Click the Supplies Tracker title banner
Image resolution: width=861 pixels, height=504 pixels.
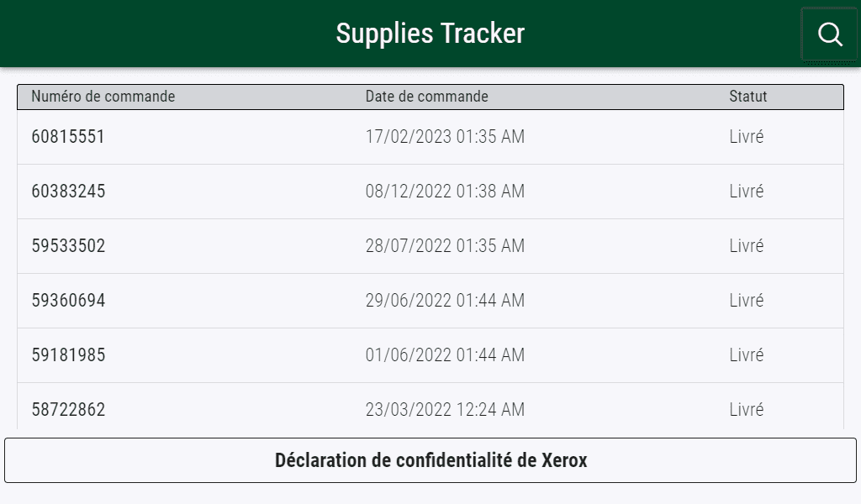point(430,34)
